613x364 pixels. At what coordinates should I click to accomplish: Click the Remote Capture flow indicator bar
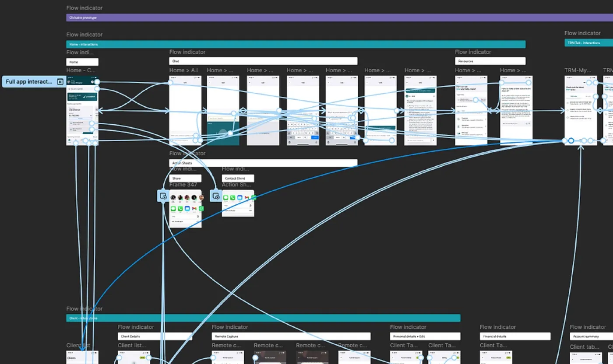tap(291, 336)
